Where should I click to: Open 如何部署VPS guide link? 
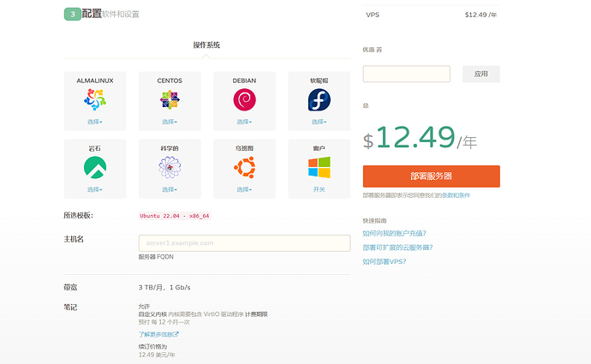384,261
